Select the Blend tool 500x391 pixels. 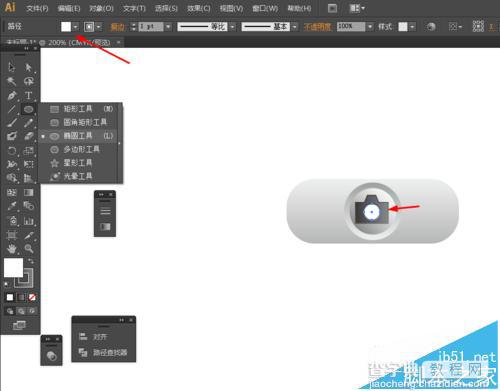pyautogui.click(x=28, y=206)
